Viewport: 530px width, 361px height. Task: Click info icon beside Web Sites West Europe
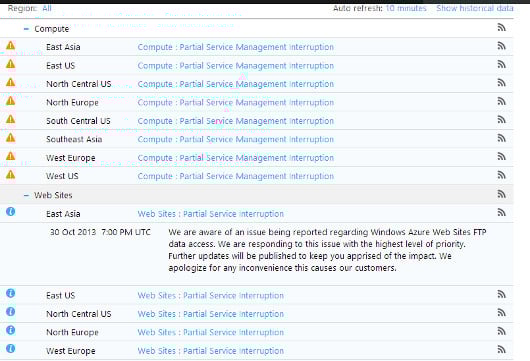click(x=10, y=348)
